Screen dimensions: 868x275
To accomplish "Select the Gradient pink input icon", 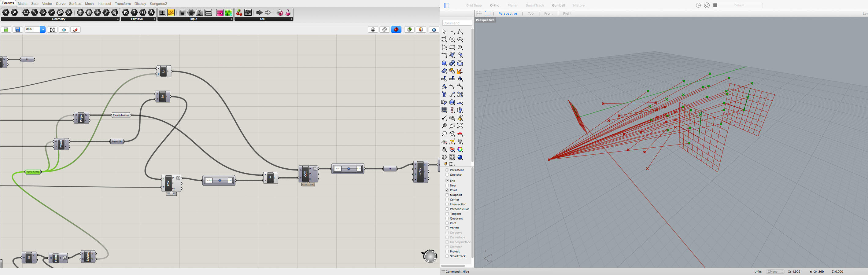I will click(220, 13).
